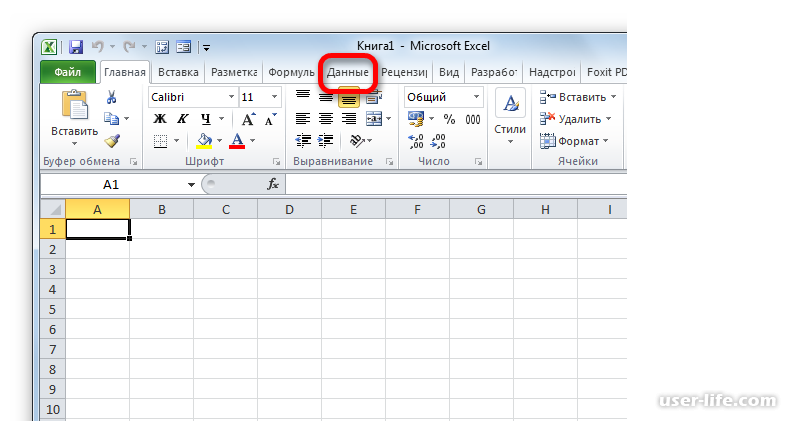Click the cell borders icon

[x=160, y=141]
